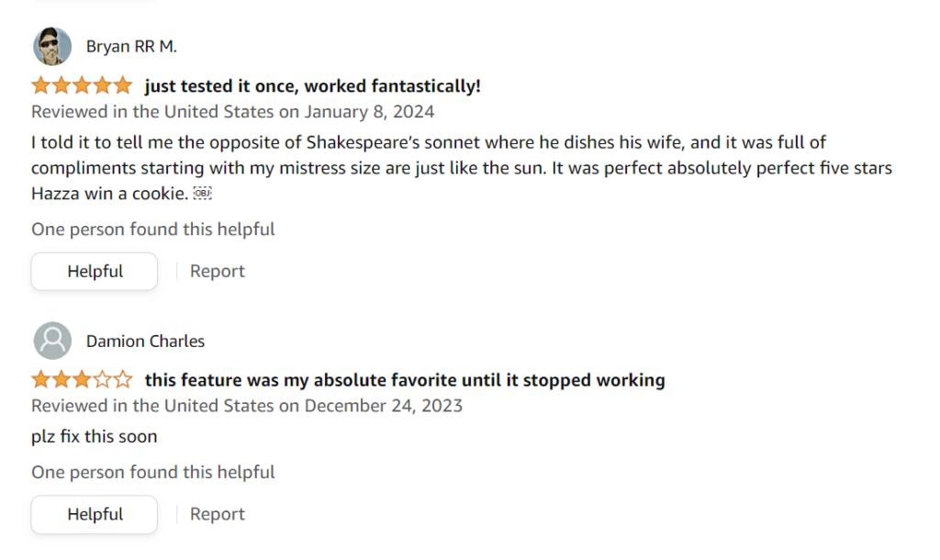Click the January 8, 2024 review date line

pyautogui.click(x=233, y=112)
